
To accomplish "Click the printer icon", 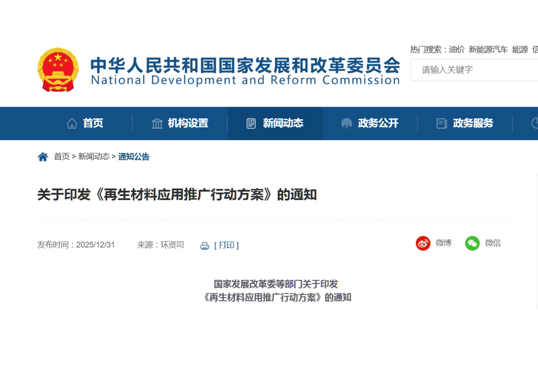I will (x=204, y=246).
